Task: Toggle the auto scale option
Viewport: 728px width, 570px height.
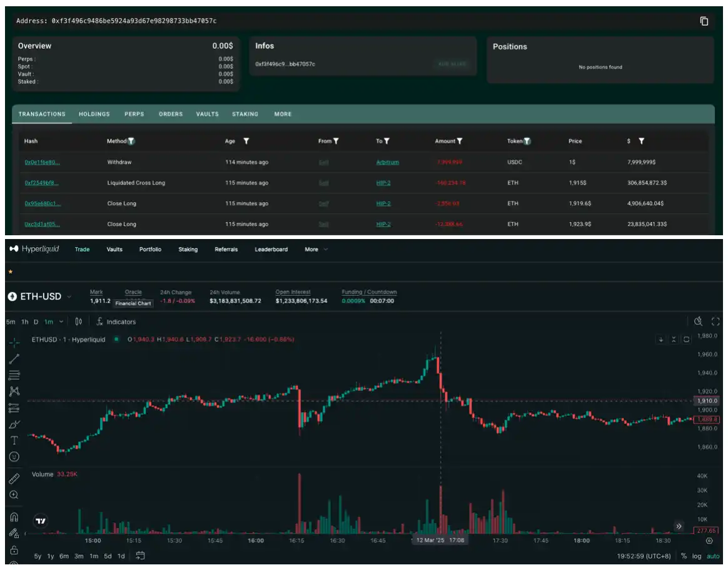Action: (x=713, y=556)
